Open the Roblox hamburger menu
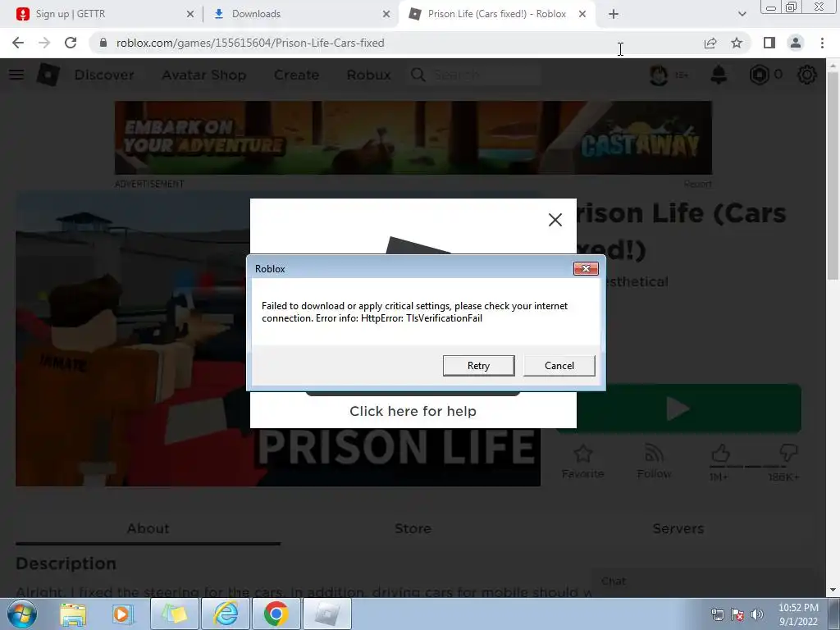 click(x=16, y=75)
